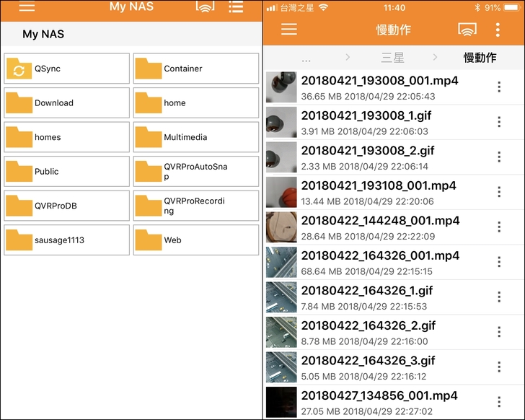Open more options for 20180422_164326_001.mp4
Screen dimensions: 525x420
click(498, 262)
